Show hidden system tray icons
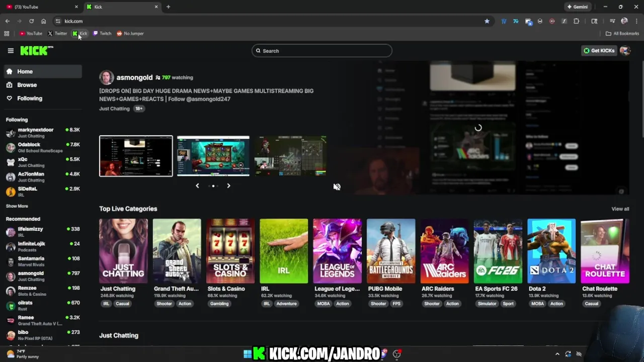 [x=557, y=354]
